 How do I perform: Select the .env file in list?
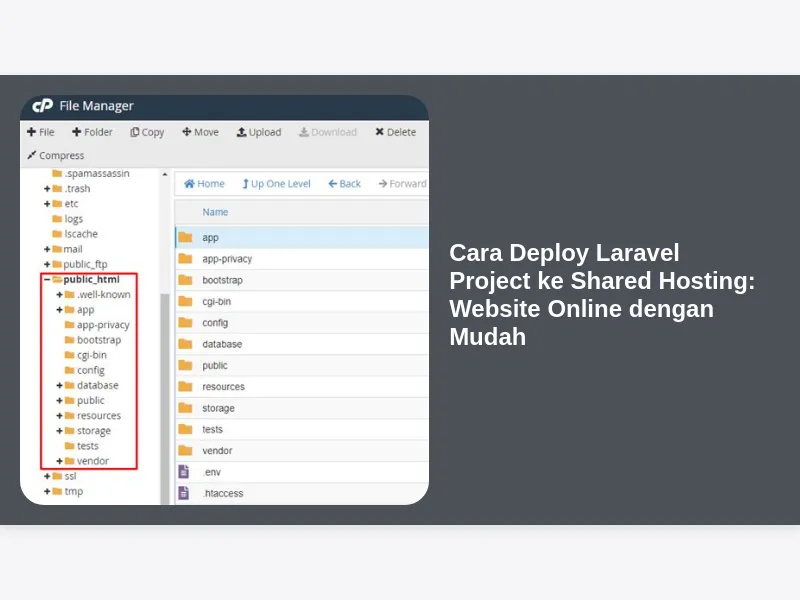[x=211, y=472]
